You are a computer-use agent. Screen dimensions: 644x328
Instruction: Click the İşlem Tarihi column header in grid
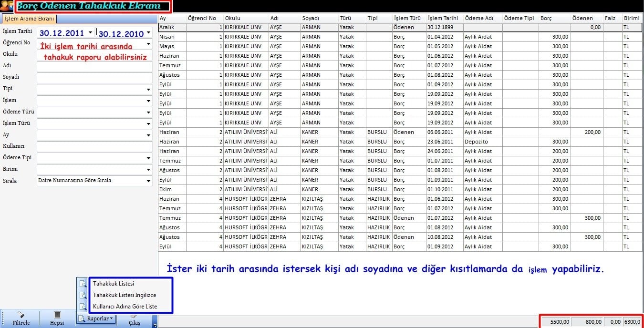tap(443, 18)
